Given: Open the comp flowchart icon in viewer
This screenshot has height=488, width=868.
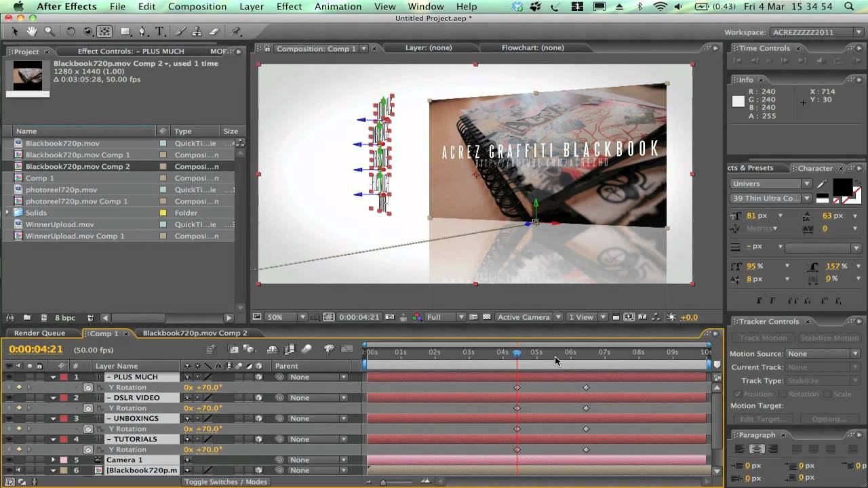Looking at the screenshot, I should click(x=656, y=317).
